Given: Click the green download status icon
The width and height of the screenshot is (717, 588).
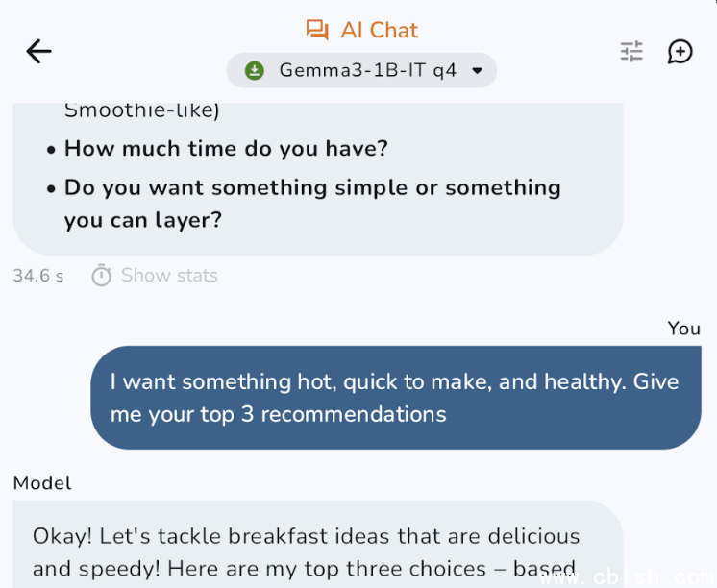Looking at the screenshot, I should click(x=255, y=70).
